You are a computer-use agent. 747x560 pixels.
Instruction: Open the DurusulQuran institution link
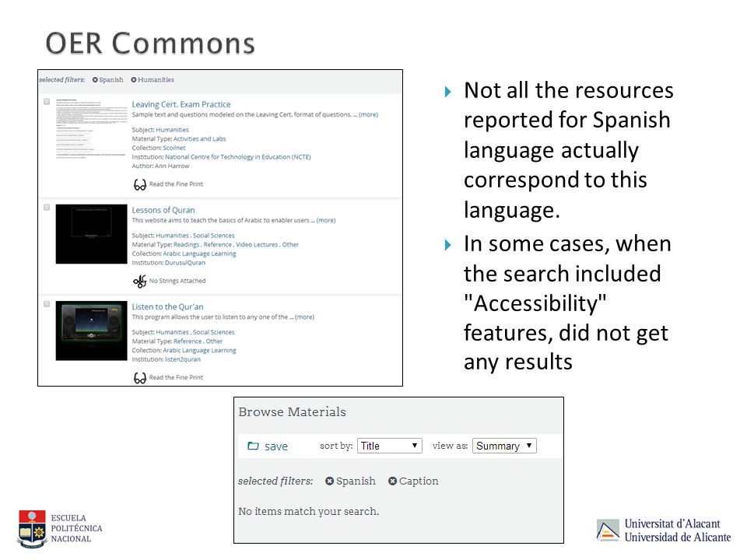pyautogui.click(x=185, y=263)
